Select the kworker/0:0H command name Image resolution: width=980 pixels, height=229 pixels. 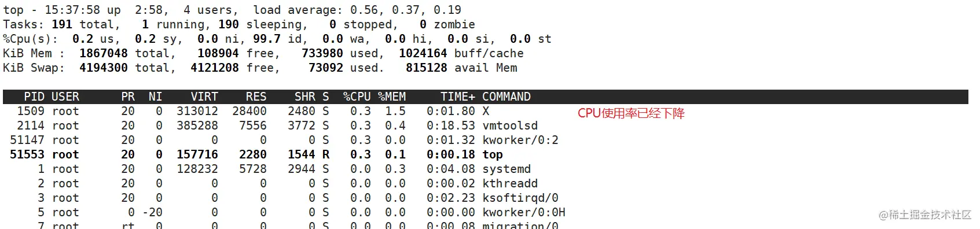tap(524, 212)
